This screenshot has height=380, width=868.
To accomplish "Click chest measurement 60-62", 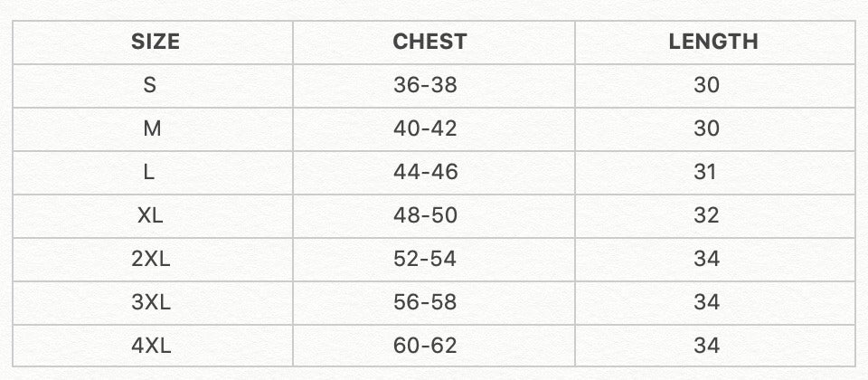I will [426, 346].
